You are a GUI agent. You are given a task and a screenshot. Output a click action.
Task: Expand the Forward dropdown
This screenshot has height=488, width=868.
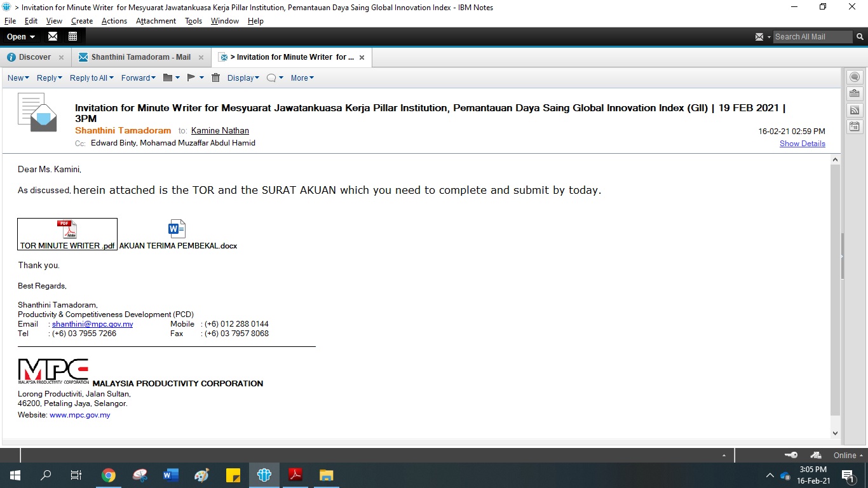pos(139,78)
